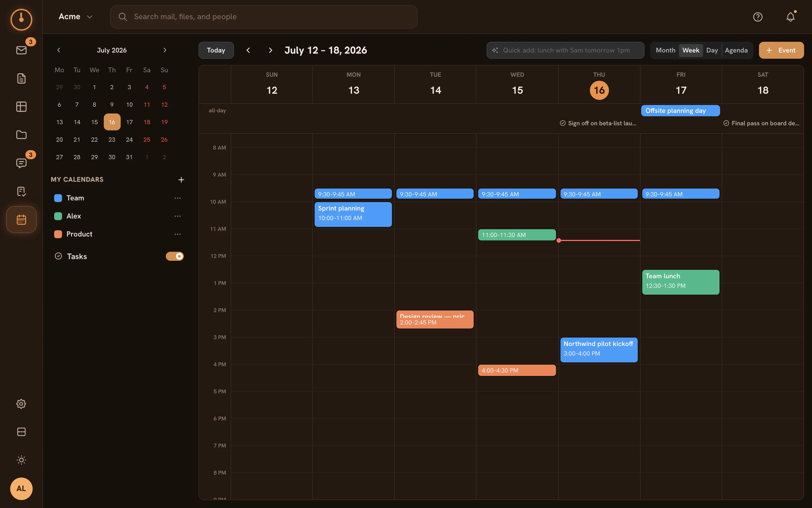Open Offsite planning day all-day event
The image size is (812, 508).
click(680, 111)
